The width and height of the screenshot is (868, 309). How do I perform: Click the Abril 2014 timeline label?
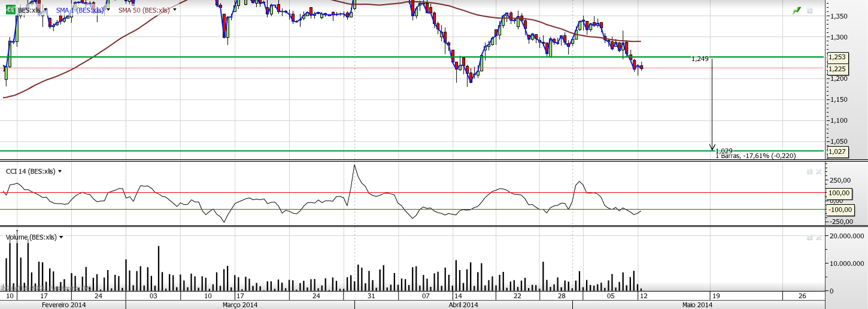pos(463,305)
